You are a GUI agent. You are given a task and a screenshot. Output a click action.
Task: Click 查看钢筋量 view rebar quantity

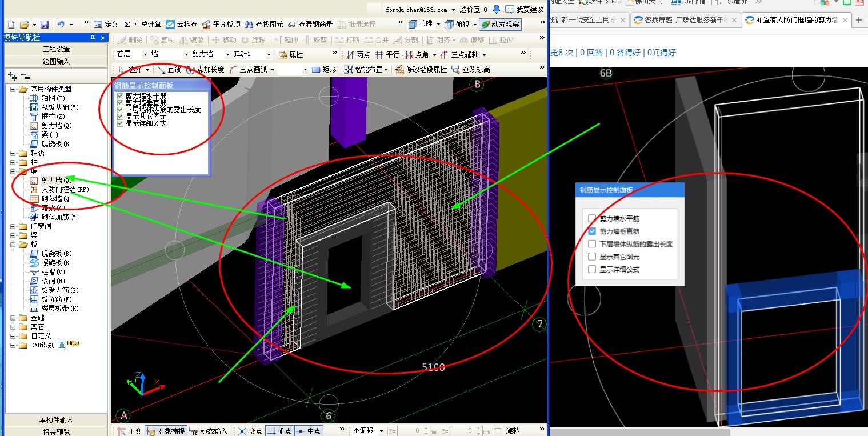[310, 25]
